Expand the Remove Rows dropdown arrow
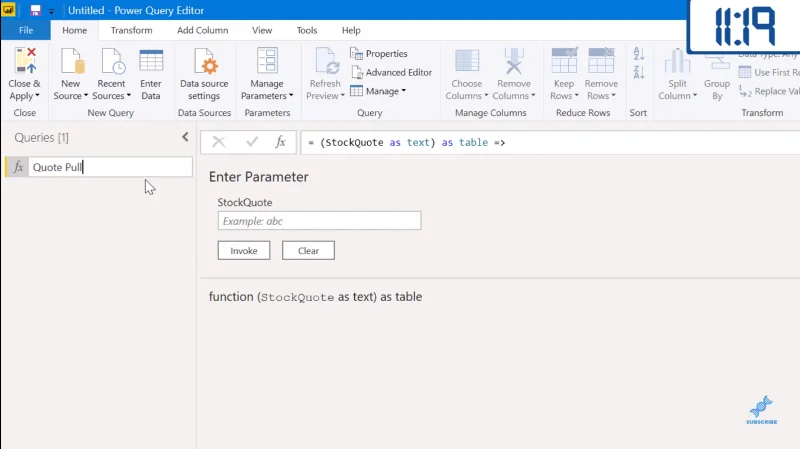This screenshot has height=449, width=800. point(614,96)
